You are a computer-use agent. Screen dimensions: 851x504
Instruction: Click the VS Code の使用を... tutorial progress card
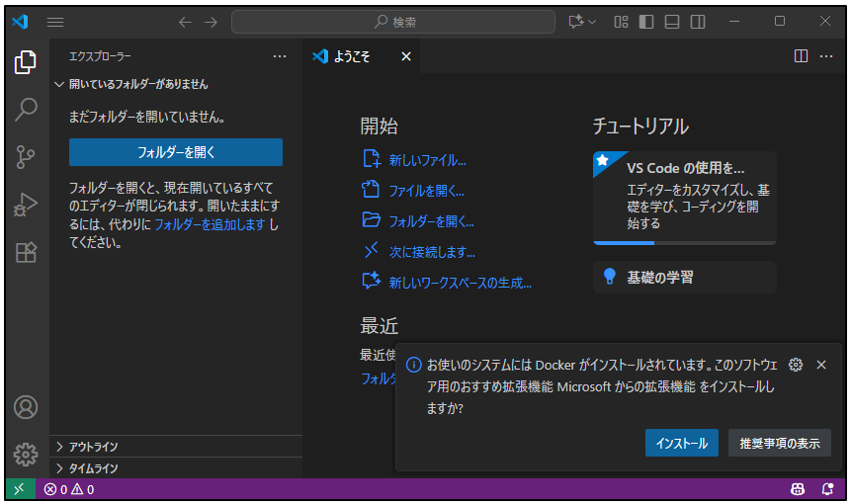pyautogui.click(x=684, y=197)
